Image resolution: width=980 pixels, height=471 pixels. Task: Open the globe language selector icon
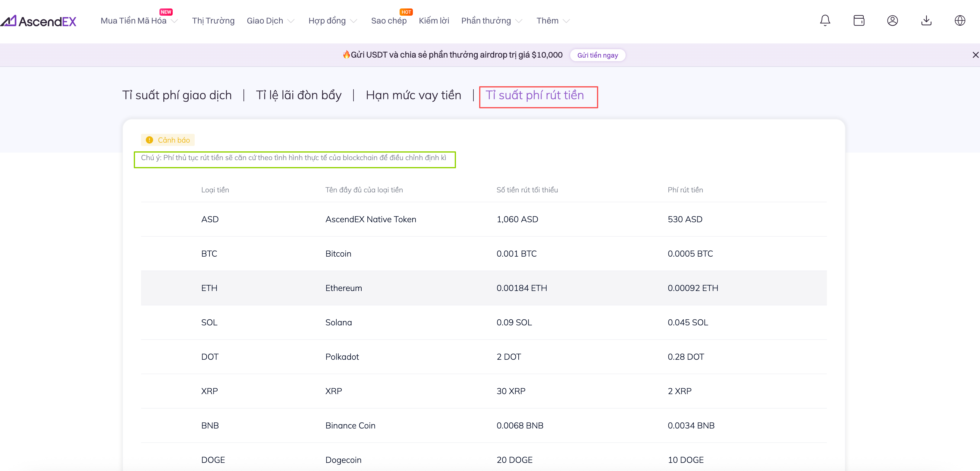(x=960, y=21)
